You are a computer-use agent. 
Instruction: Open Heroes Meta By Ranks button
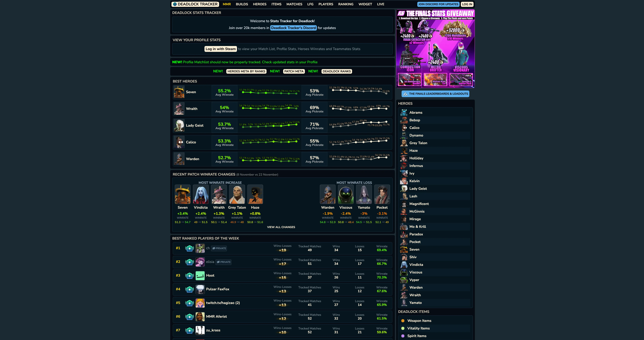click(x=246, y=71)
